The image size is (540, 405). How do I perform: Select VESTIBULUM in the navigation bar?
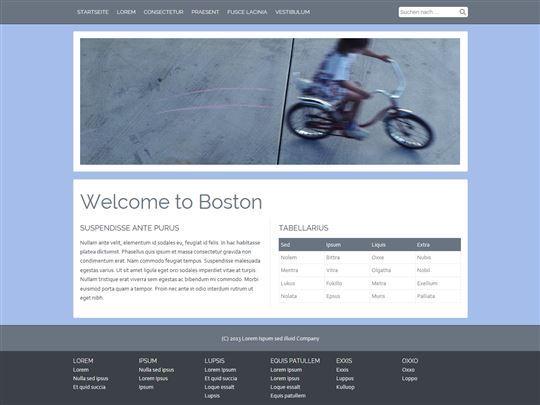292,12
